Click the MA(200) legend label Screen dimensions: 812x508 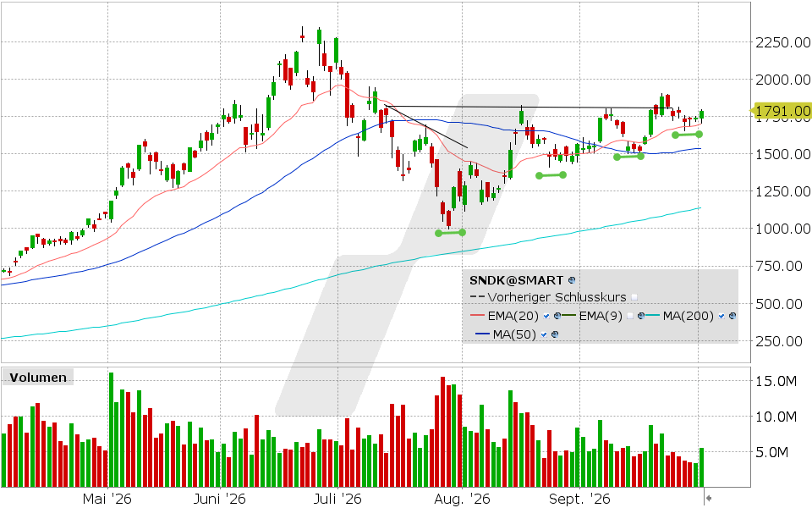click(x=689, y=316)
